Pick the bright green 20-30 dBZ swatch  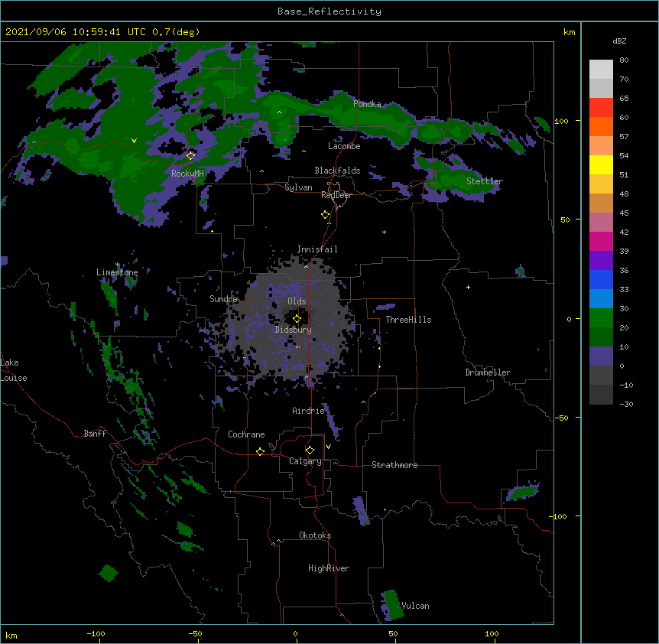point(601,318)
